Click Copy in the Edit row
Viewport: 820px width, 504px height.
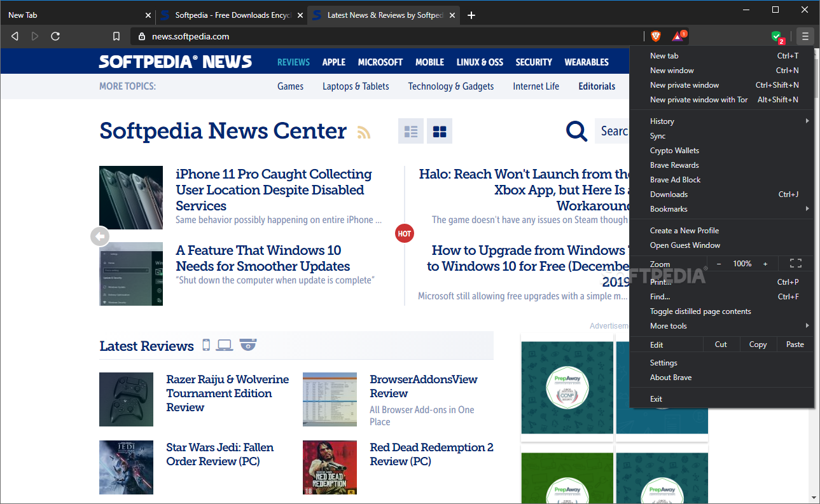pos(758,344)
